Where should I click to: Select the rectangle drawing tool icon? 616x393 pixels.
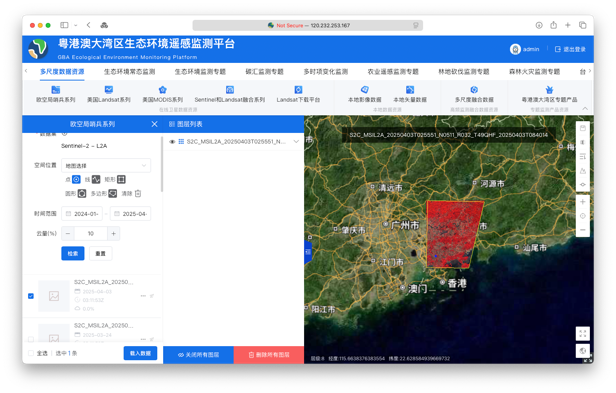click(x=121, y=180)
